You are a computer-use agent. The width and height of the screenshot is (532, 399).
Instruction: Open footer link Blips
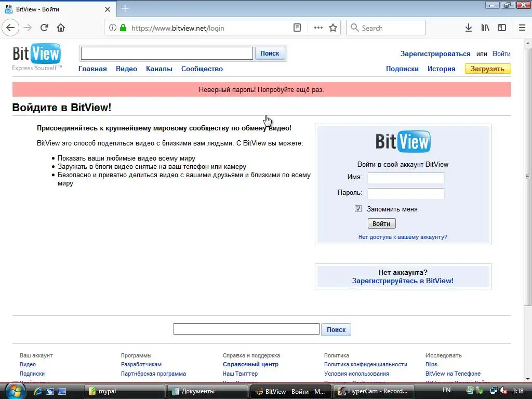click(x=431, y=364)
